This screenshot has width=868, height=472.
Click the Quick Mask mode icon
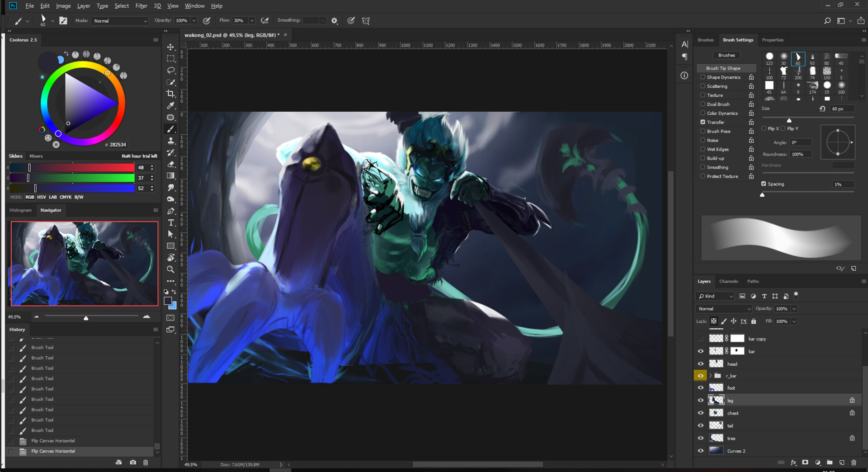[170, 318]
